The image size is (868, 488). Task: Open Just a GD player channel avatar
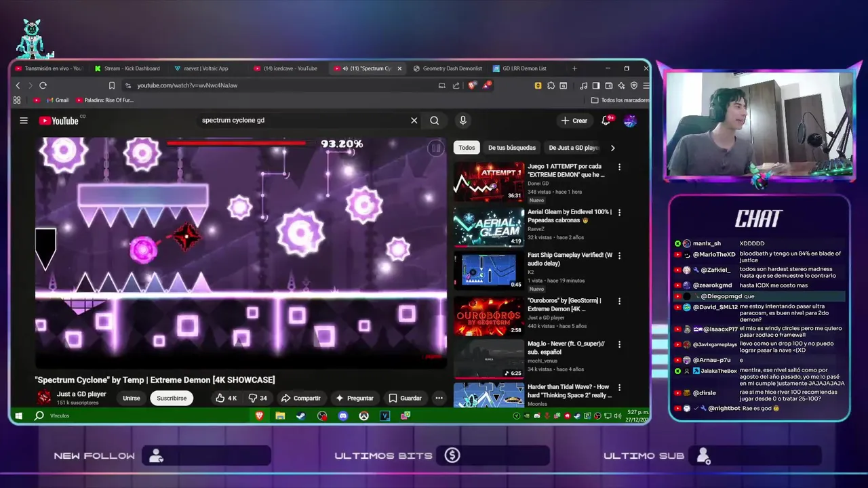44,398
